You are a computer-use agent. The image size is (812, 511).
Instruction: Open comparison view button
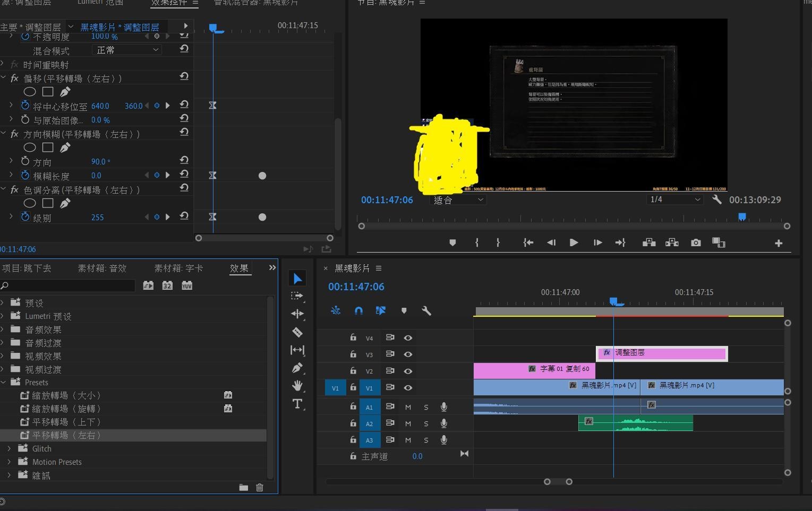tap(719, 242)
